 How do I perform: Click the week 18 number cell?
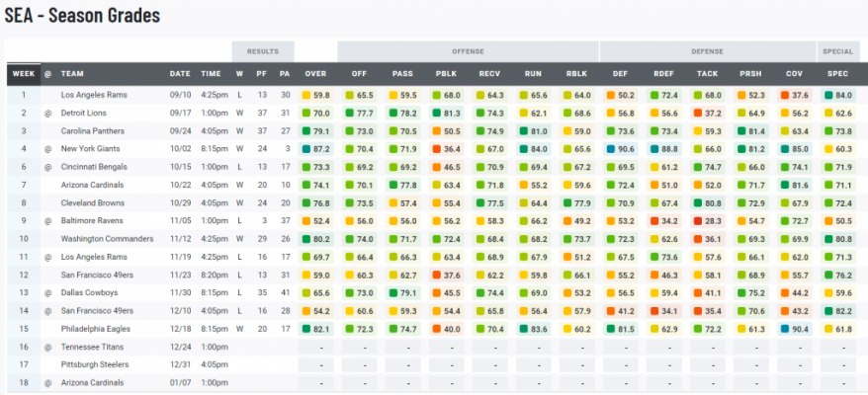click(x=24, y=383)
